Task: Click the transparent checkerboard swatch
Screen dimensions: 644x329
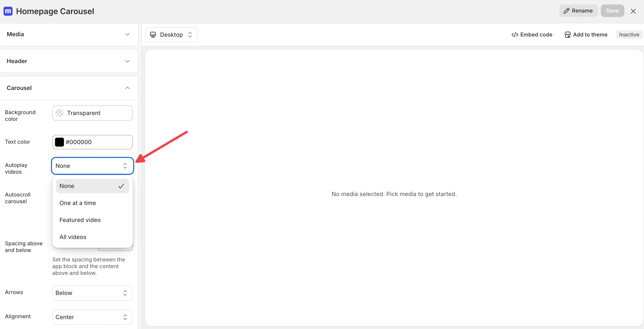Action: point(59,113)
